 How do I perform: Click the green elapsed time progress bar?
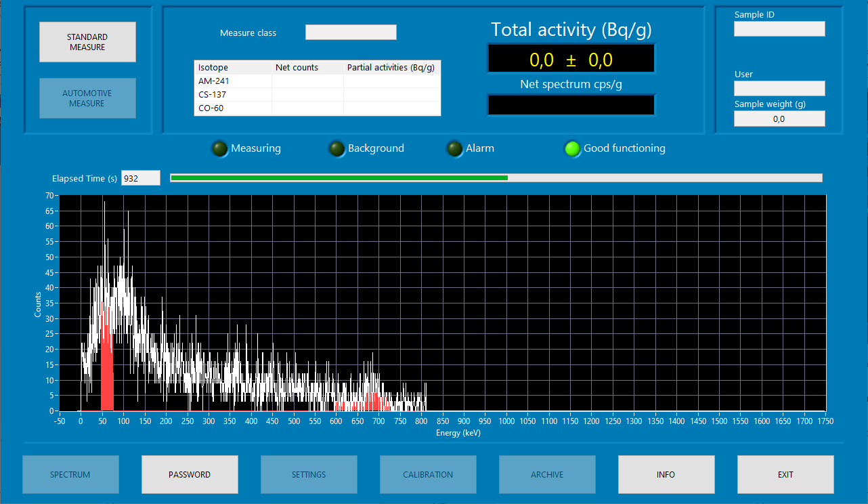339,178
